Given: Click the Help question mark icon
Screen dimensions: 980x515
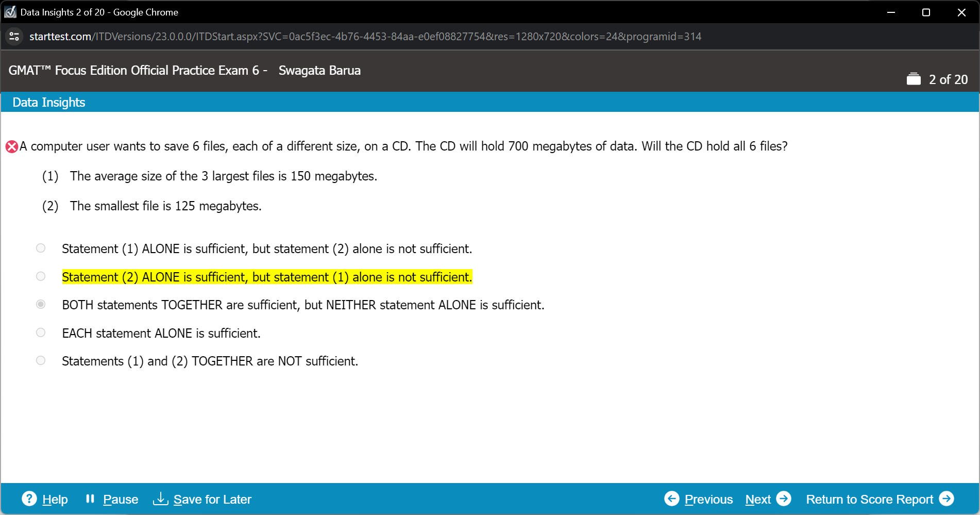Looking at the screenshot, I should click(x=29, y=499).
